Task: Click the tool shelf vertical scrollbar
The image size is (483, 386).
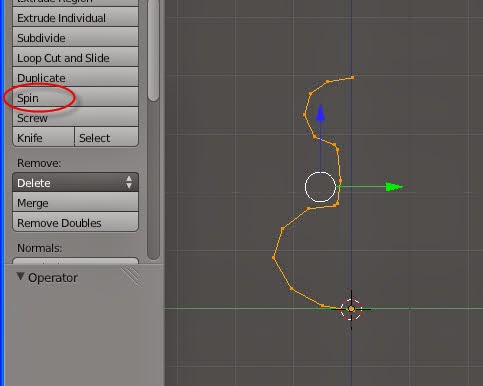Action: tap(153, 50)
